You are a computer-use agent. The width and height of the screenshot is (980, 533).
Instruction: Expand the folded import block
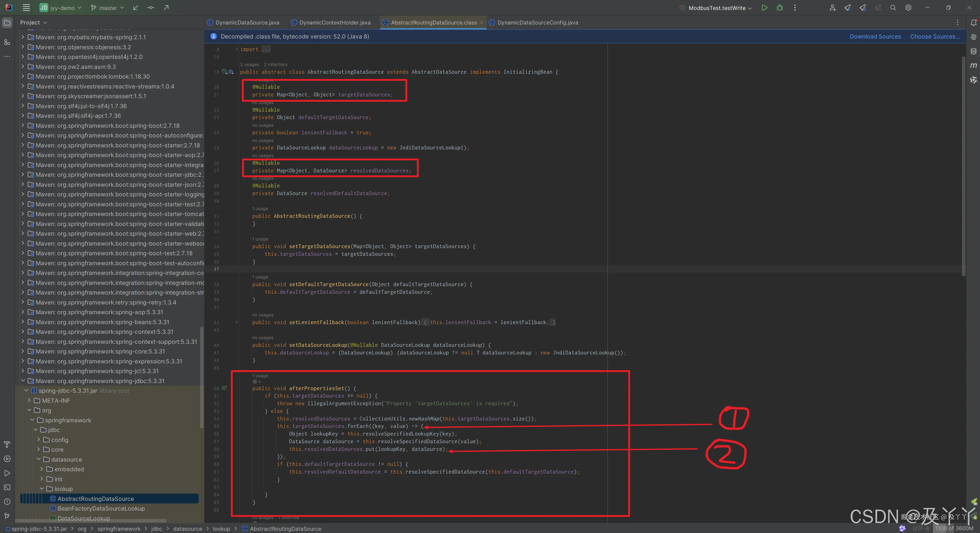(237, 49)
